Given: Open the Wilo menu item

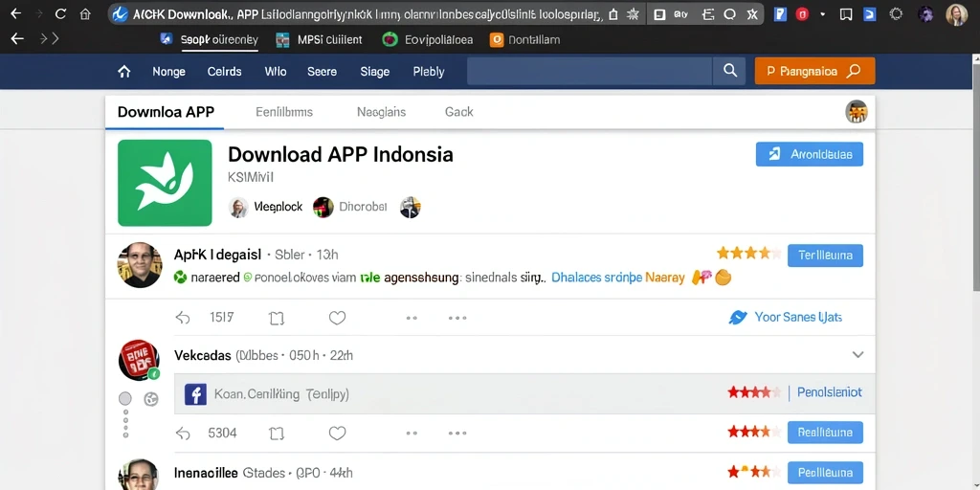Looking at the screenshot, I should click(275, 72).
